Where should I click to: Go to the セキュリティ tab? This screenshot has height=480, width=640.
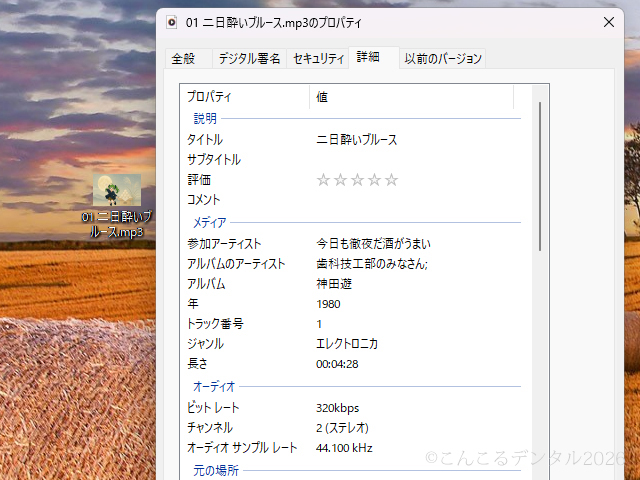pyautogui.click(x=318, y=59)
